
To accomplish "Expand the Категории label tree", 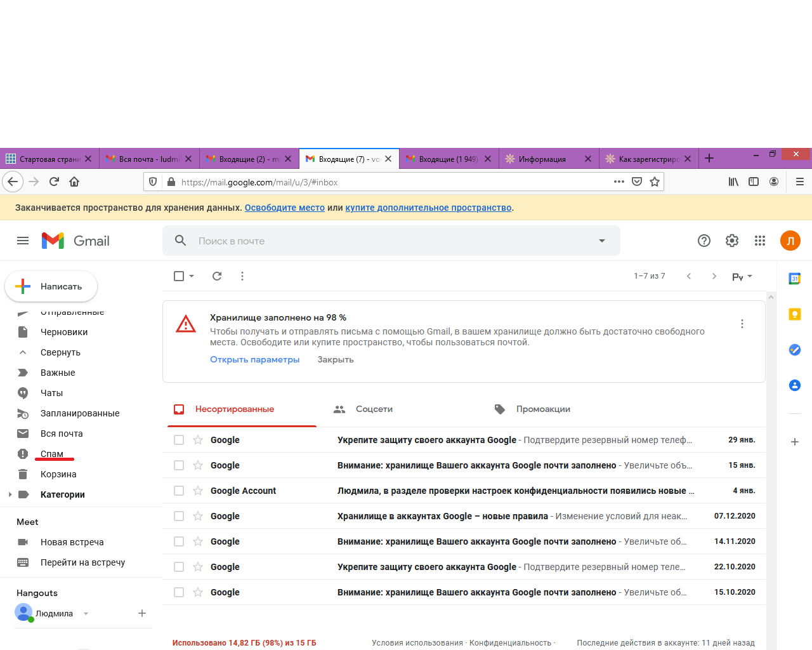I will (10, 494).
